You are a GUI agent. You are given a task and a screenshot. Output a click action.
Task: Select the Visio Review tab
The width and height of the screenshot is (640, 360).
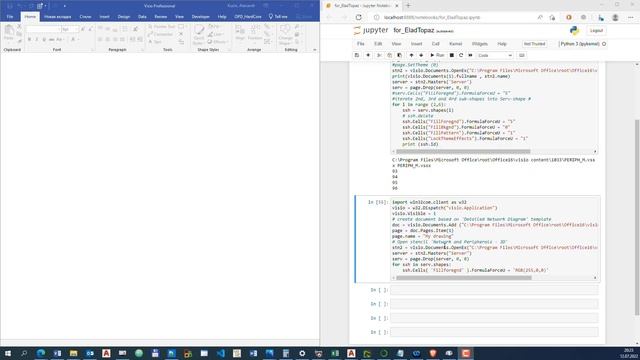tap(160, 17)
